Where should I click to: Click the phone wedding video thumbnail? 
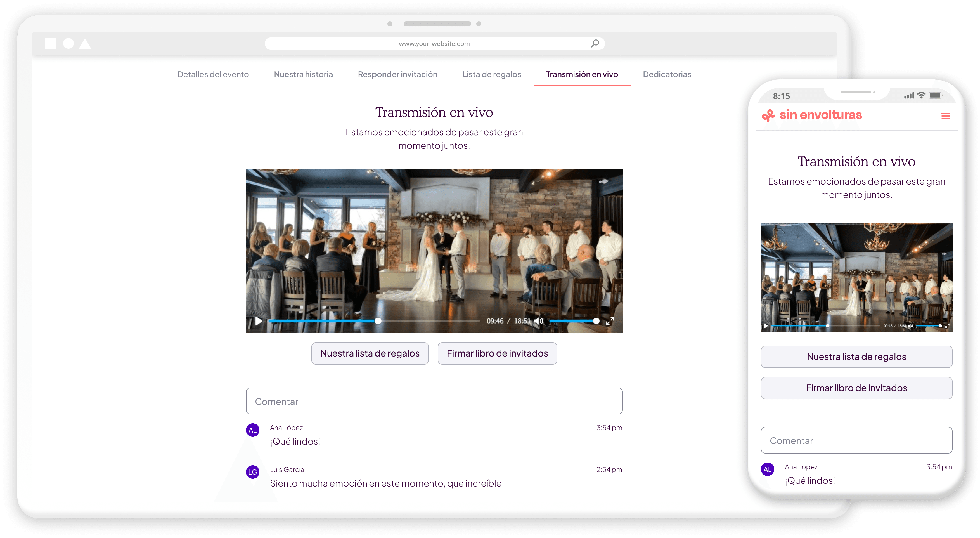(x=856, y=277)
